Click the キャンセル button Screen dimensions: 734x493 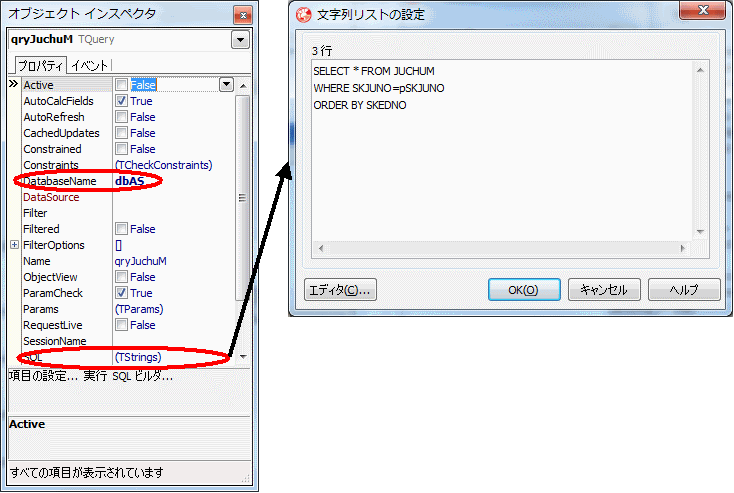[x=604, y=290]
